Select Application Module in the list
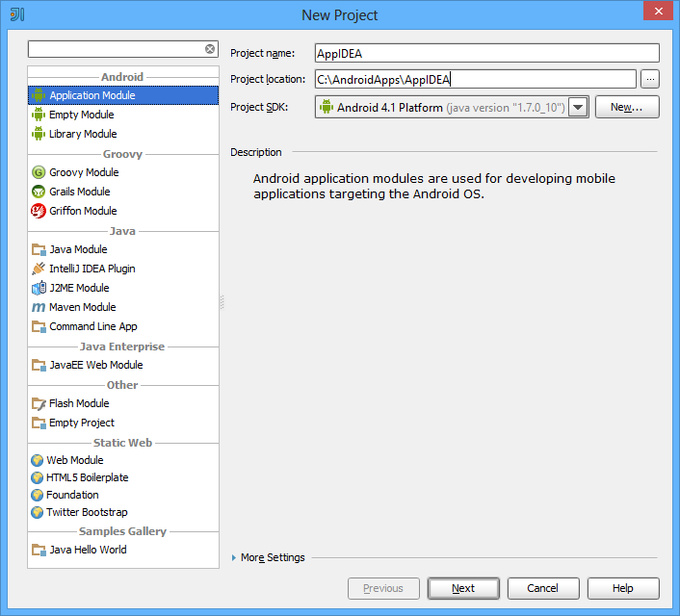This screenshot has width=680, height=616. tap(123, 95)
